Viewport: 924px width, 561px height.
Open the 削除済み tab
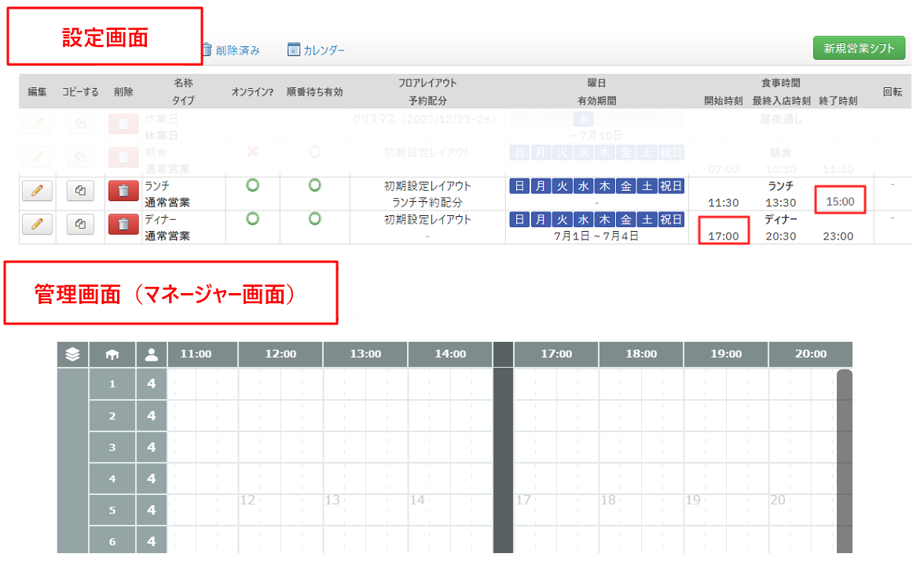(230, 50)
